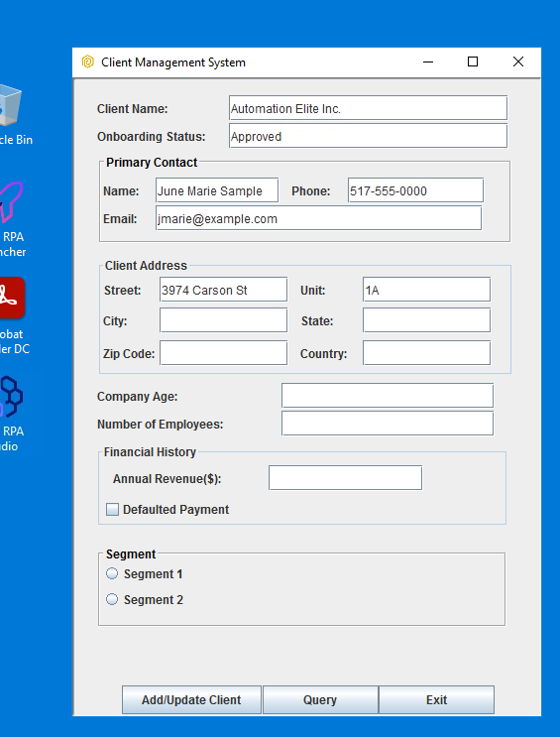Focus the Onboarding Status field

coord(369,136)
